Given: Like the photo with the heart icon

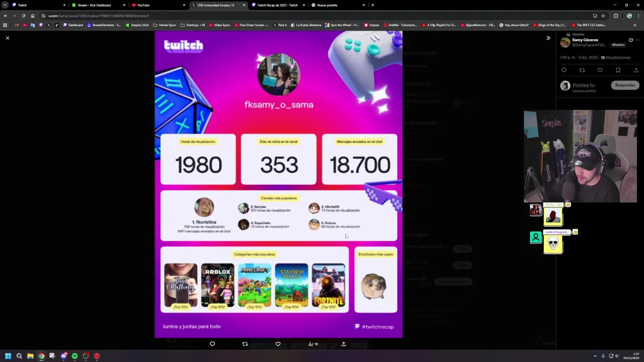Looking at the screenshot, I should (278, 344).
